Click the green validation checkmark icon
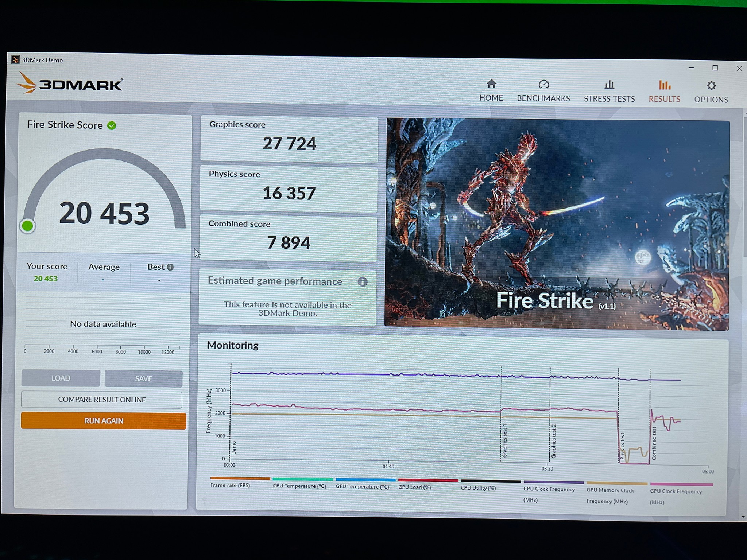Screen dimensions: 747x560 [x=112, y=126]
